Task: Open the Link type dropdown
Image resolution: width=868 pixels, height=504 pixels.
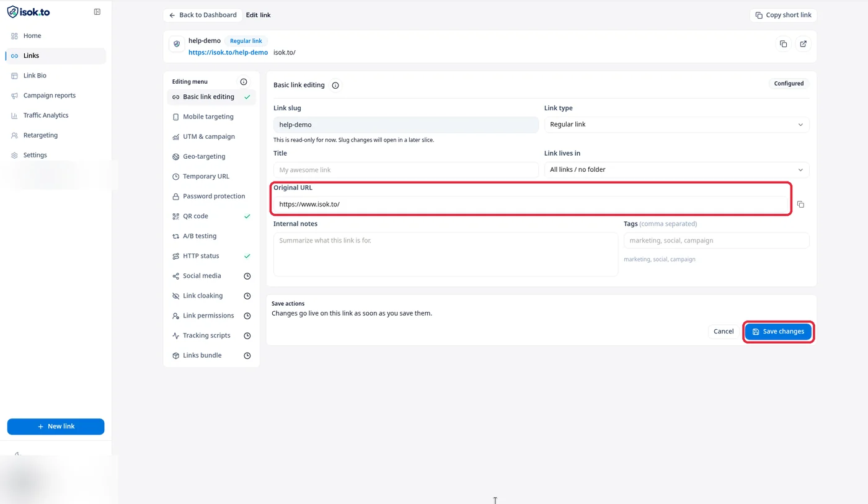Action: pyautogui.click(x=676, y=125)
